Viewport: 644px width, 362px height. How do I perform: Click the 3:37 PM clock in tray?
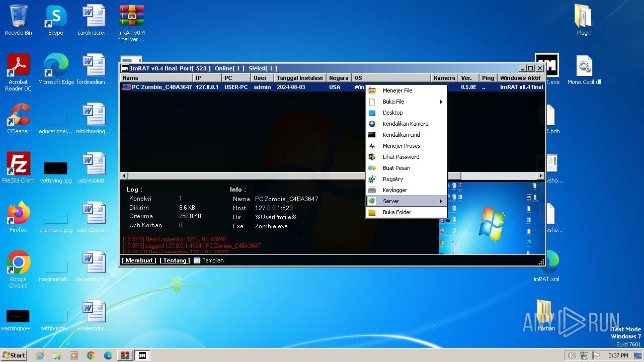point(618,355)
